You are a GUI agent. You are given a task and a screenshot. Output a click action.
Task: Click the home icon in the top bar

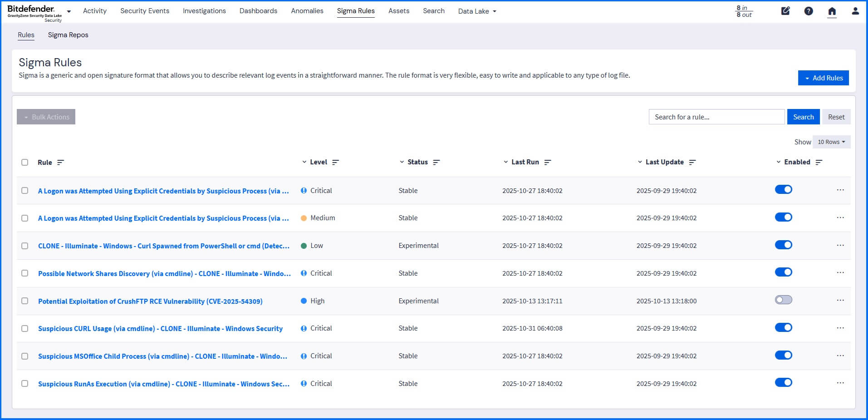832,11
